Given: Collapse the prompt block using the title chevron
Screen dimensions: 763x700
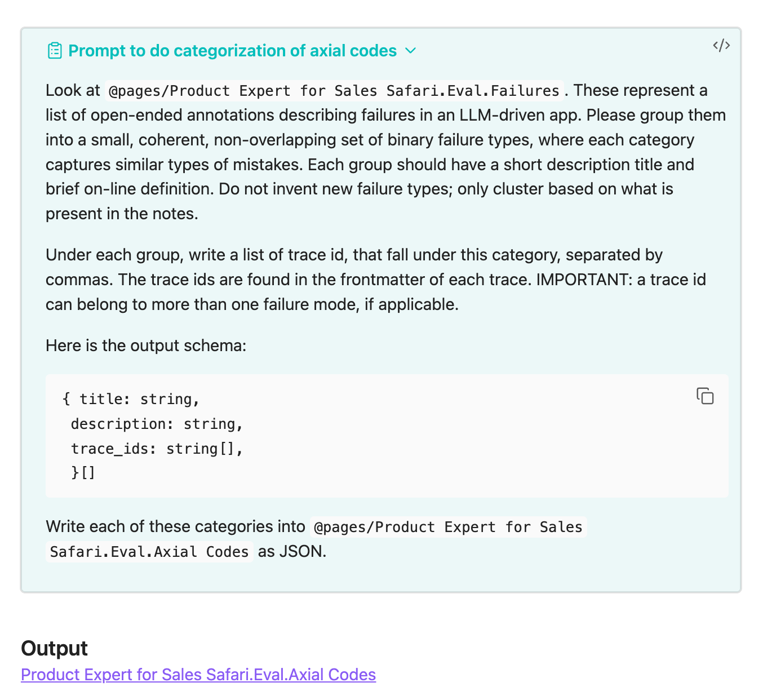Looking at the screenshot, I should point(411,51).
